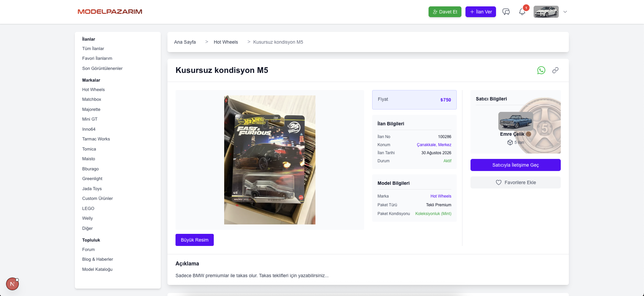Select Majorette brand in sidebar
The height and width of the screenshot is (296, 644).
91,110
